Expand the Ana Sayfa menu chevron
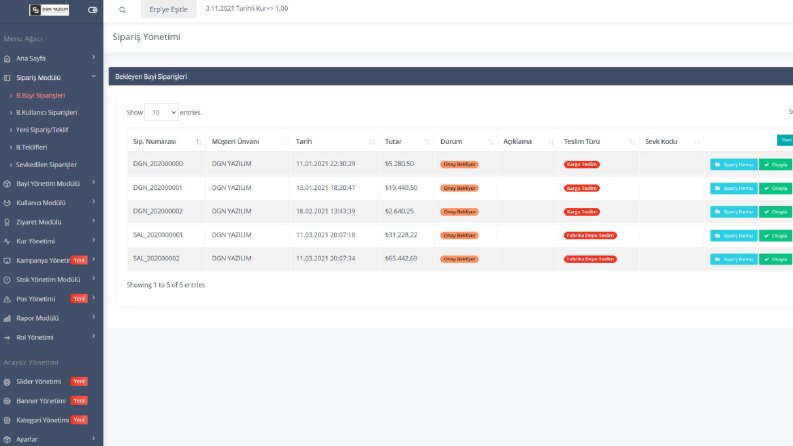 pos(94,58)
